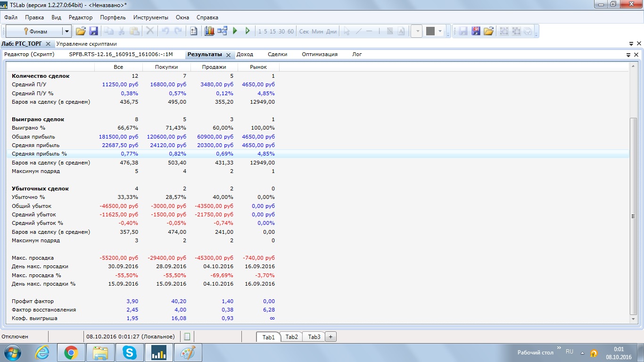The image size is (644, 362).
Task: Open the Инструменты menu
Action: pos(150,17)
